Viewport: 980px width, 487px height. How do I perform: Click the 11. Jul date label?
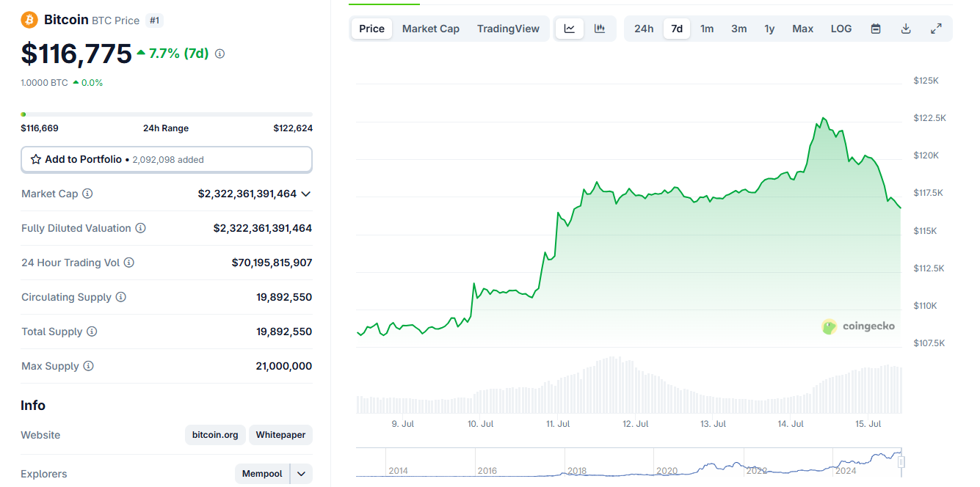[558, 424]
